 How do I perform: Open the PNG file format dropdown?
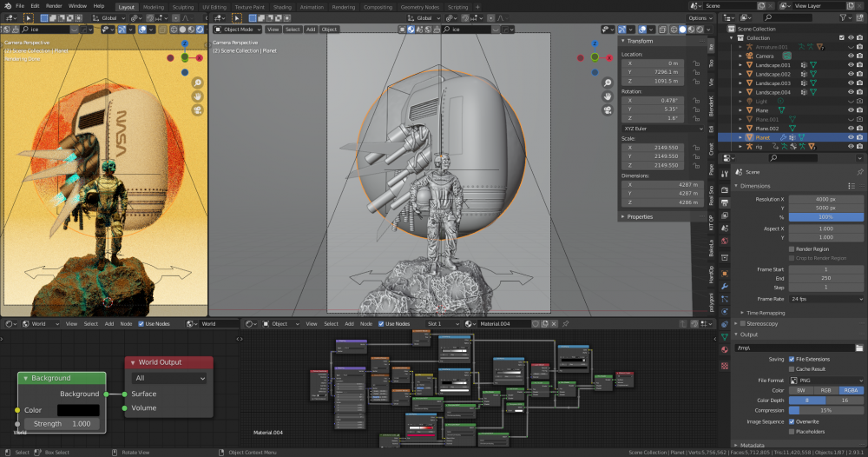826,381
